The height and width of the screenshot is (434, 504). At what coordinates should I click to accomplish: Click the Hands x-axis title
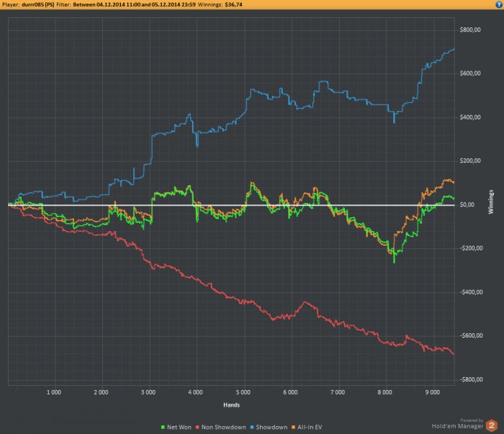[231, 405]
